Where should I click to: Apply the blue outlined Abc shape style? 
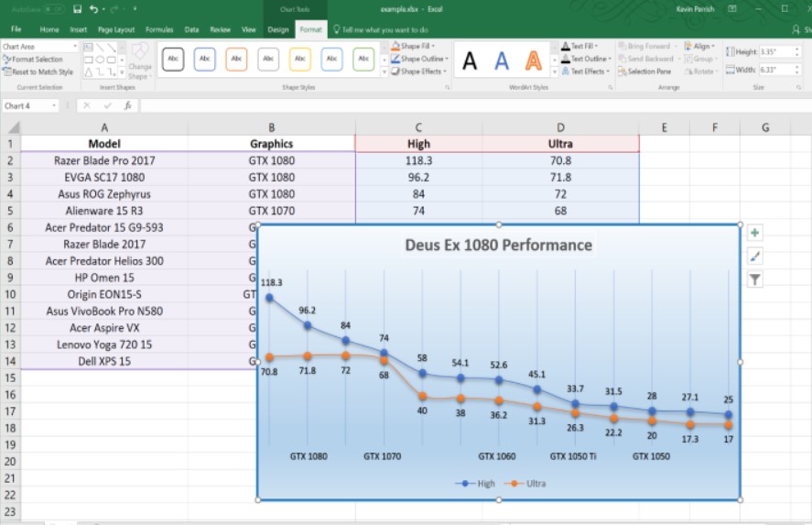tap(204, 59)
